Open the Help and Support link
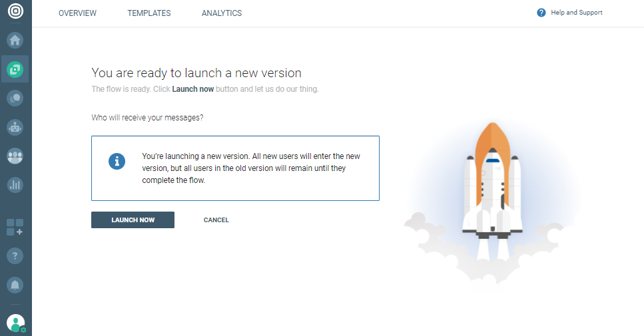The height and width of the screenshot is (336, 644). click(x=577, y=13)
